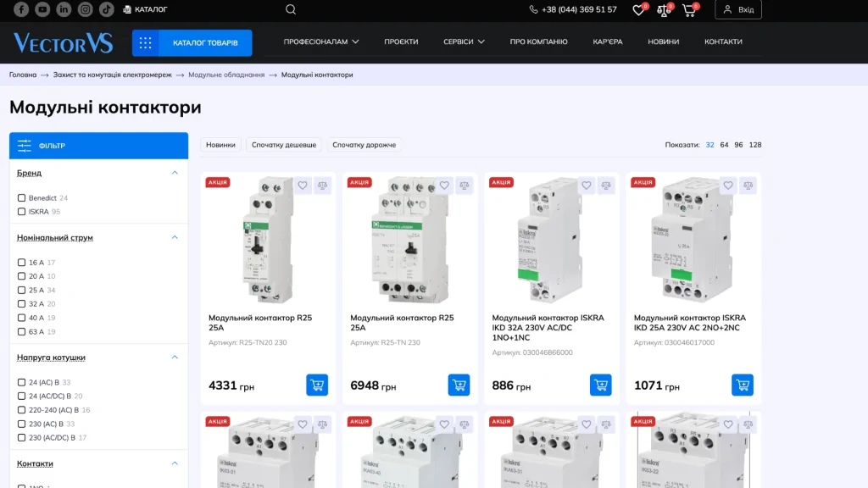Favorite the ISKRA IKD 25A 2NO+2NC contactor

[x=728, y=186]
